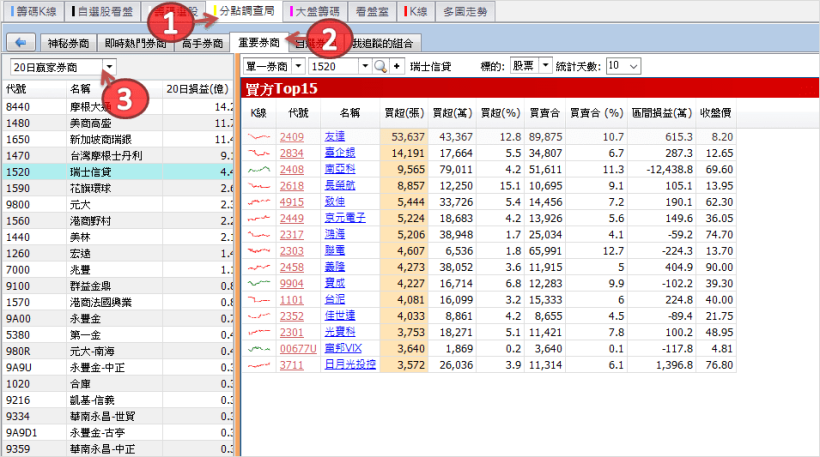Screen dimensions: 820x457
Task: Select the 神秘券商 sub-tab
Action: click(x=68, y=43)
